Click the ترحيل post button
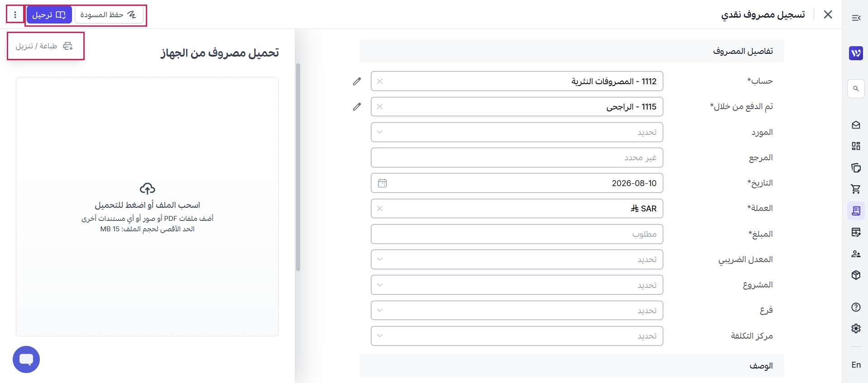 (x=49, y=15)
